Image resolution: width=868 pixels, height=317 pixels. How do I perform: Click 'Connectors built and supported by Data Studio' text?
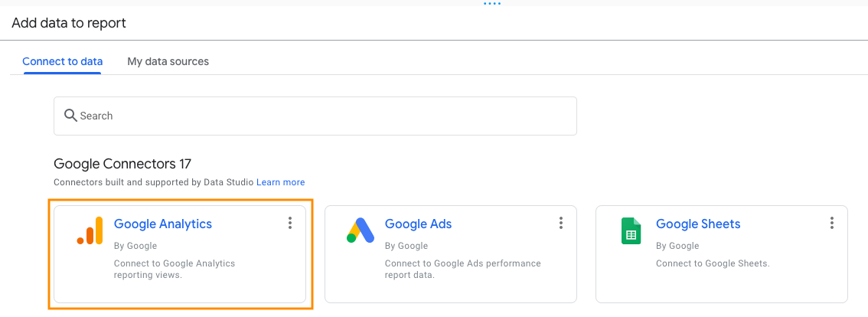point(154,182)
